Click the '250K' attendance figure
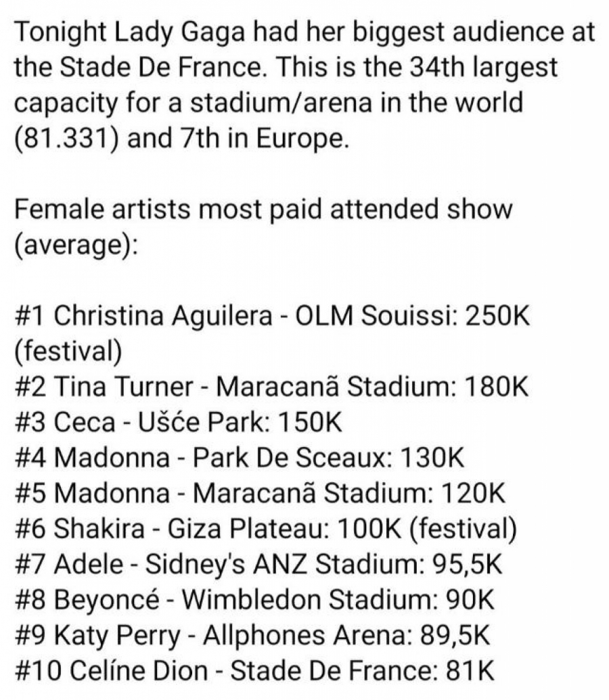609x700 pixels. pyautogui.click(x=493, y=315)
